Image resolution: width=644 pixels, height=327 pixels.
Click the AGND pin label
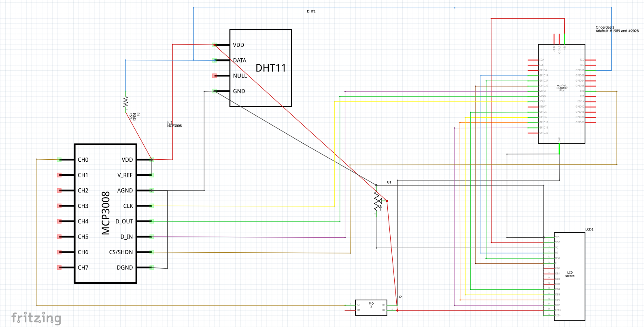tap(125, 190)
